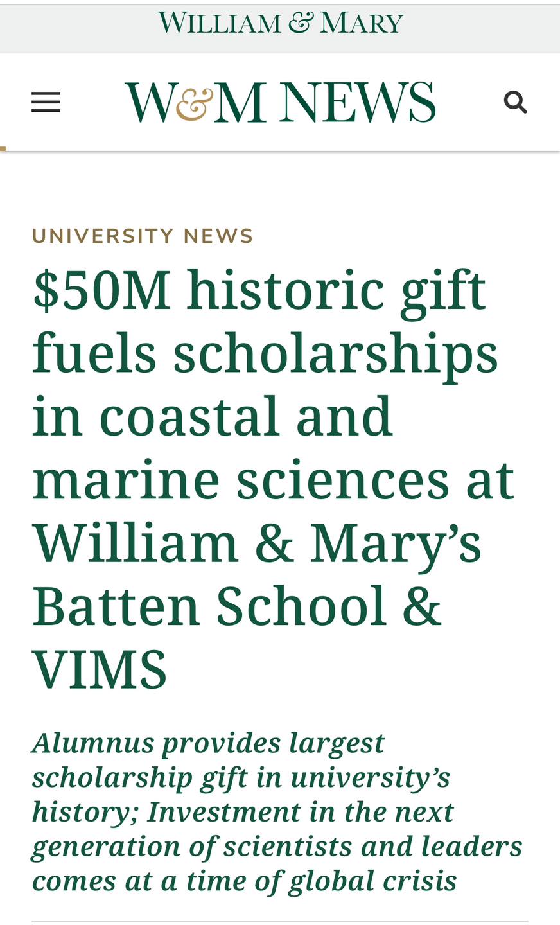Click the divider line below the subheadline
Image resolution: width=560 pixels, height=925 pixels.
pos(280,921)
